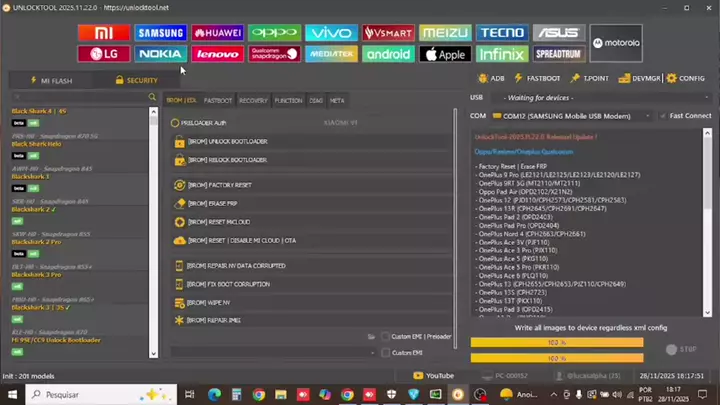Switch to the RECOVERY tab
Image resolution: width=720 pixels, height=405 pixels.
253,101
